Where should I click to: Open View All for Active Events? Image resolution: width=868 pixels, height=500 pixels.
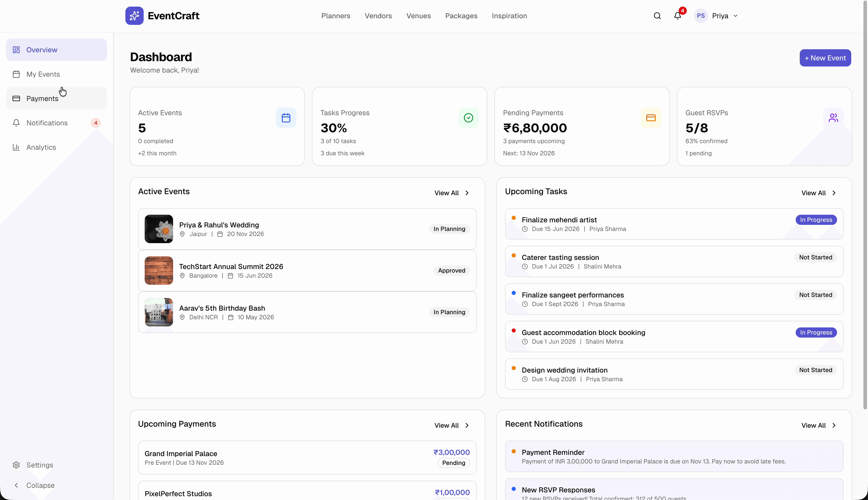click(451, 193)
